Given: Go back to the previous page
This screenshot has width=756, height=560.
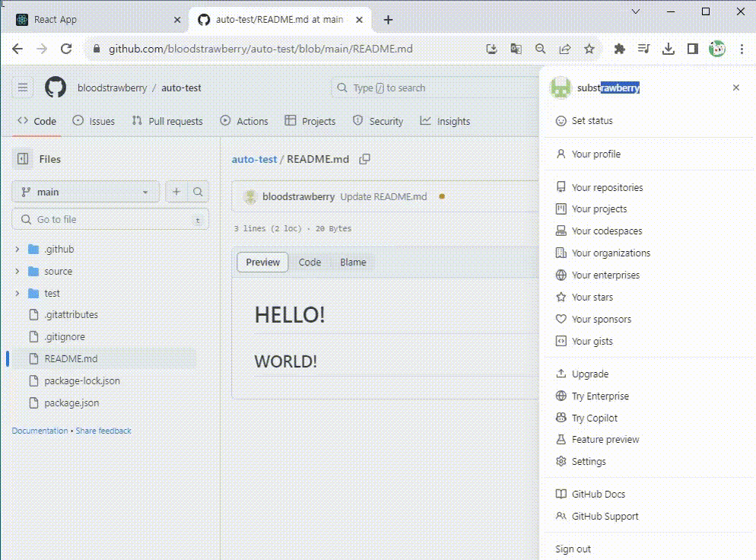Looking at the screenshot, I should pyautogui.click(x=17, y=49).
